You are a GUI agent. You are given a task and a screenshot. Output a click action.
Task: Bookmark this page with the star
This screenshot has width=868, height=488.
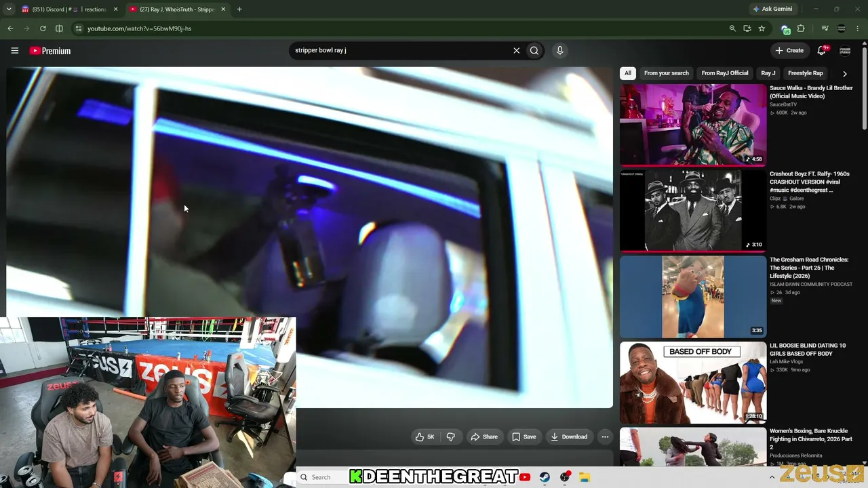(x=762, y=28)
